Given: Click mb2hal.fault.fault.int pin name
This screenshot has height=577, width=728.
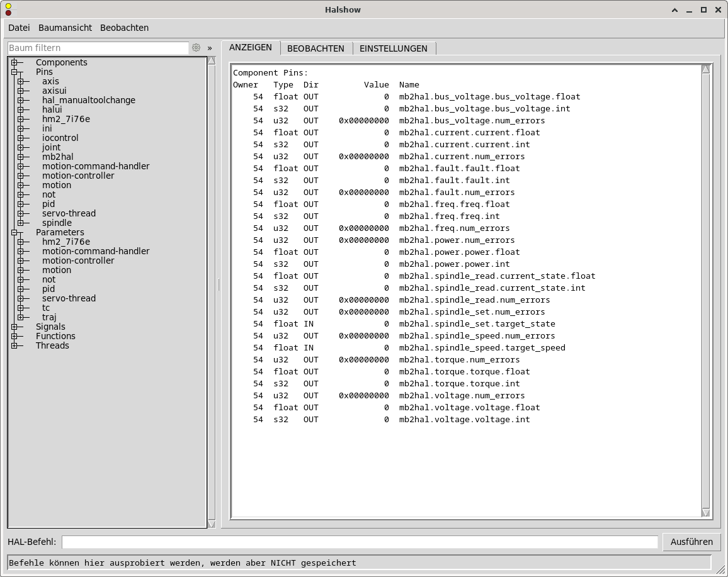Looking at the screenshot, I should [x=455, y=181].
